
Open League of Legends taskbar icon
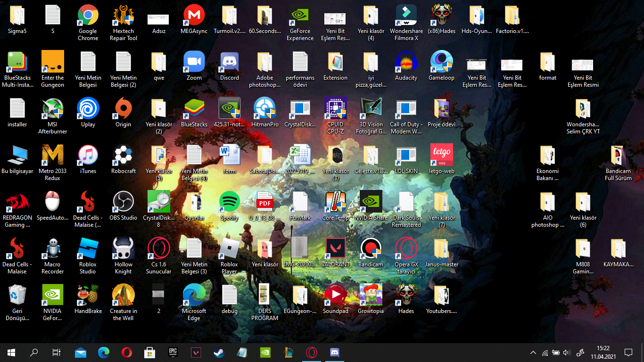point(289,352)
